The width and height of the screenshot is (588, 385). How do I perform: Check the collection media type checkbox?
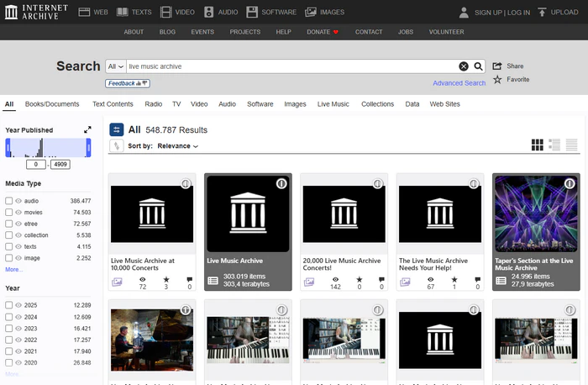click(8, 235)
